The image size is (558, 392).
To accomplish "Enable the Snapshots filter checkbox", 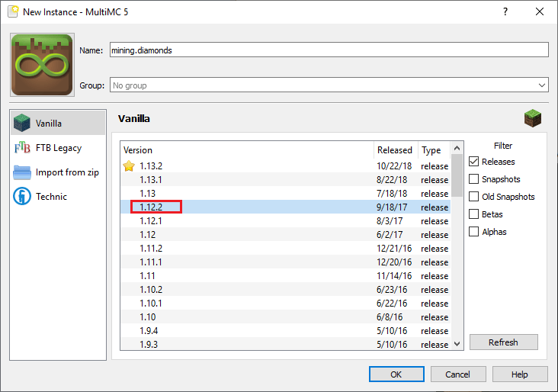I will pyautogui.click(x=473, y=179).
